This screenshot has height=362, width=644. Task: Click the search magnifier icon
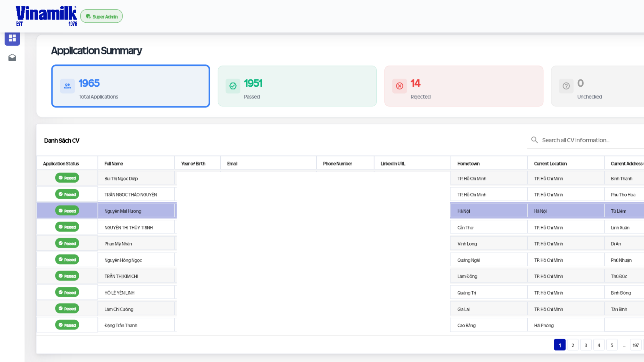pyautogui.click(x=534, y=140)
